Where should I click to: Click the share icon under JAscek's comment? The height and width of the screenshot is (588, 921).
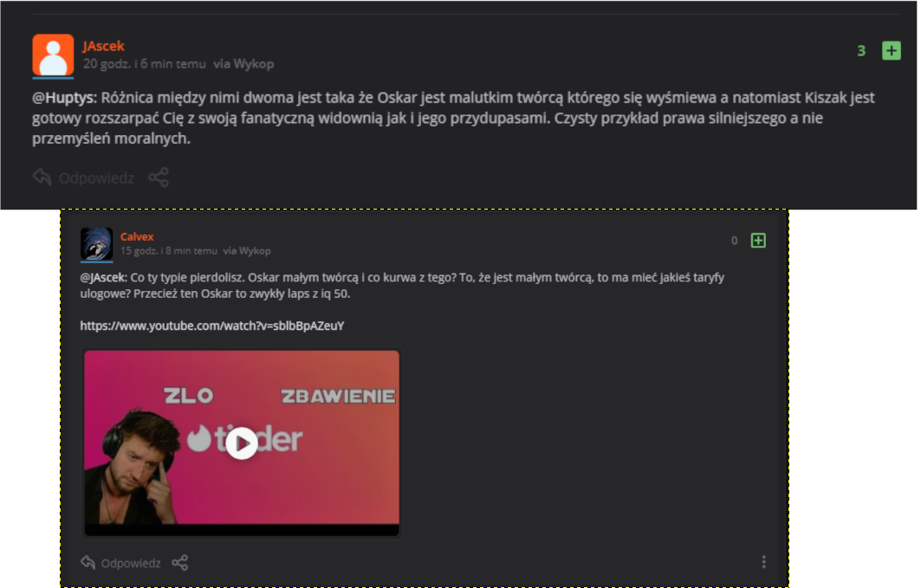click(x=159, y=178)
